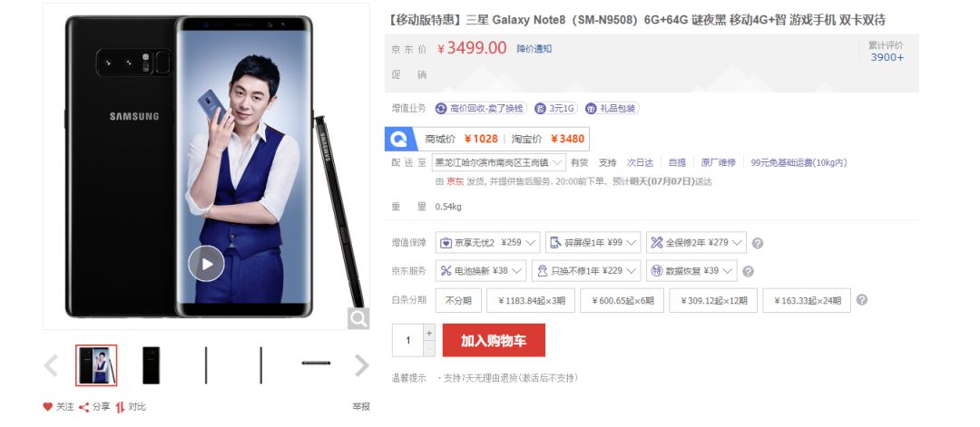Select ¥1183.84起×3期 installment option

(x=531, y=300)
